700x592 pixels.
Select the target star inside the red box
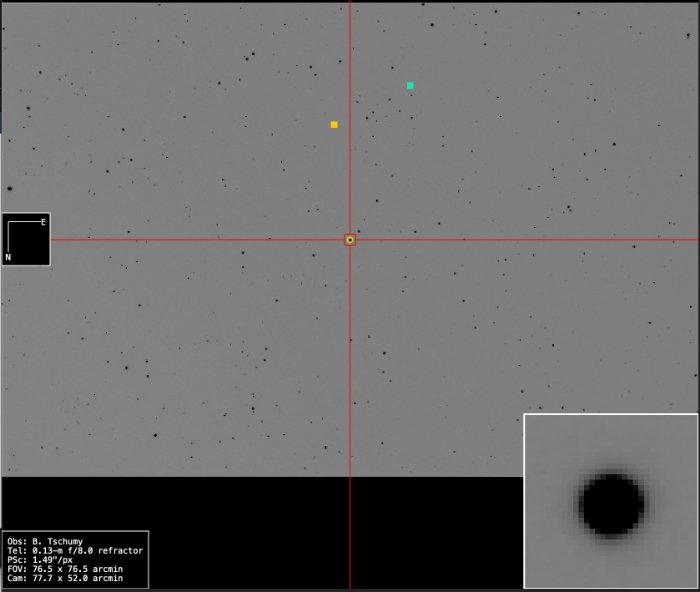[350, 240]
